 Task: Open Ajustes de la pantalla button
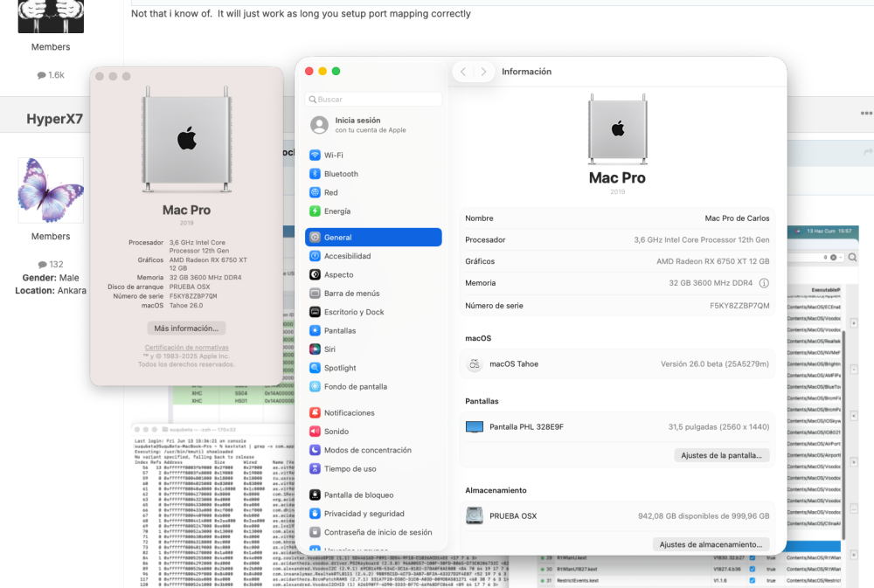[x=721, y=455]
